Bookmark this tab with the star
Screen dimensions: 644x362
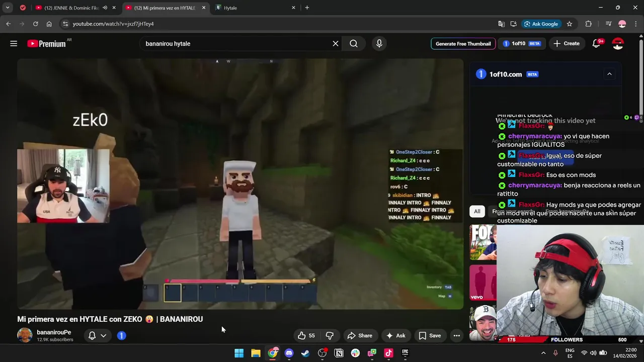click(570, 24)
